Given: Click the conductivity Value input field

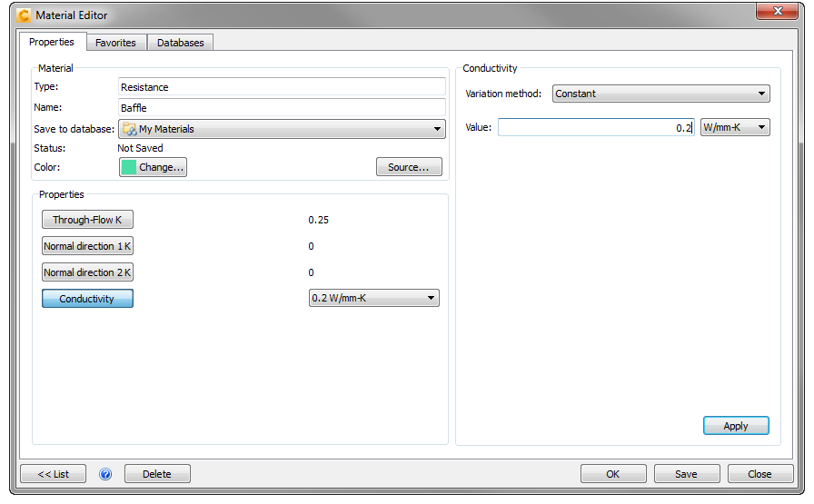Looking at the screenshot, I should pyautogui.click(x=596, y=127).
